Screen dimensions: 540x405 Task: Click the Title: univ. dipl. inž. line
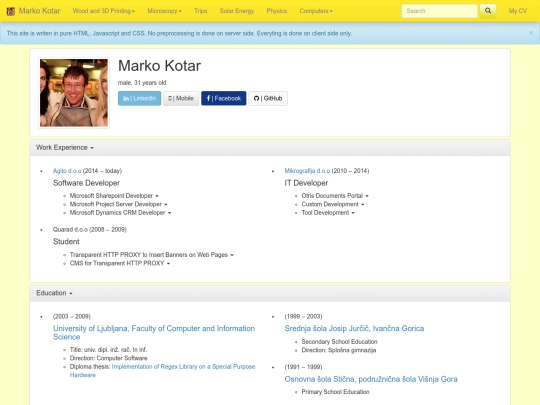click(108, 350)
